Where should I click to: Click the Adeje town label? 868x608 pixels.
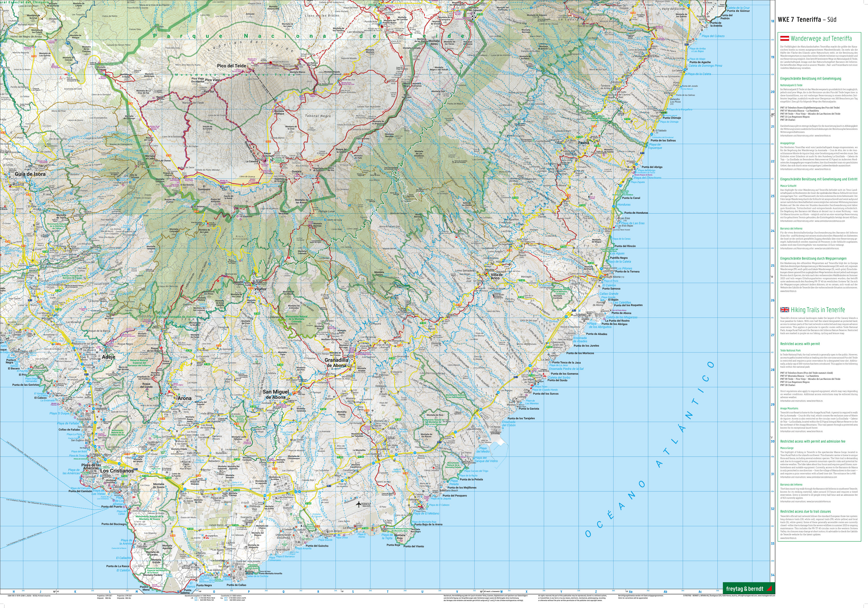(108, 357)
